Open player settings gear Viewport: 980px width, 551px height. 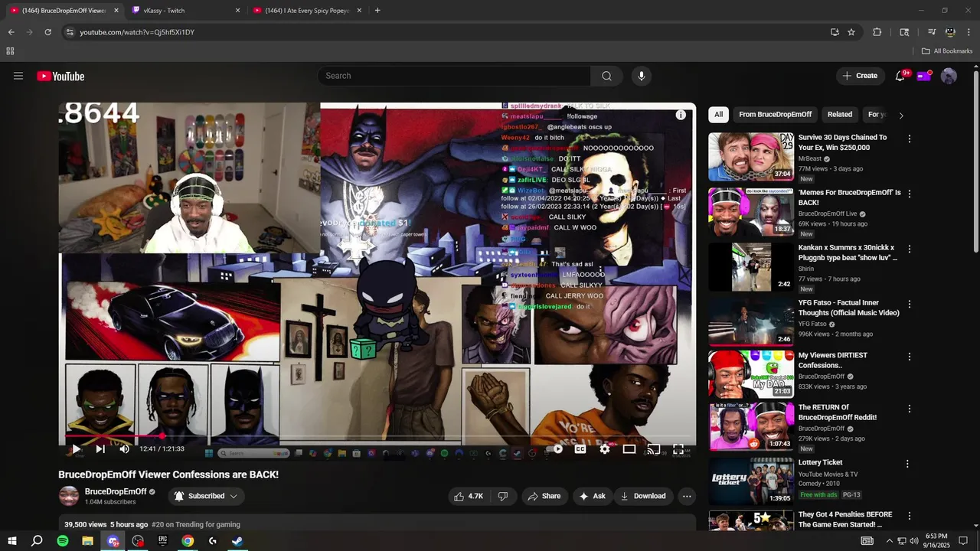pyautogui.click(x=605, y=449)
